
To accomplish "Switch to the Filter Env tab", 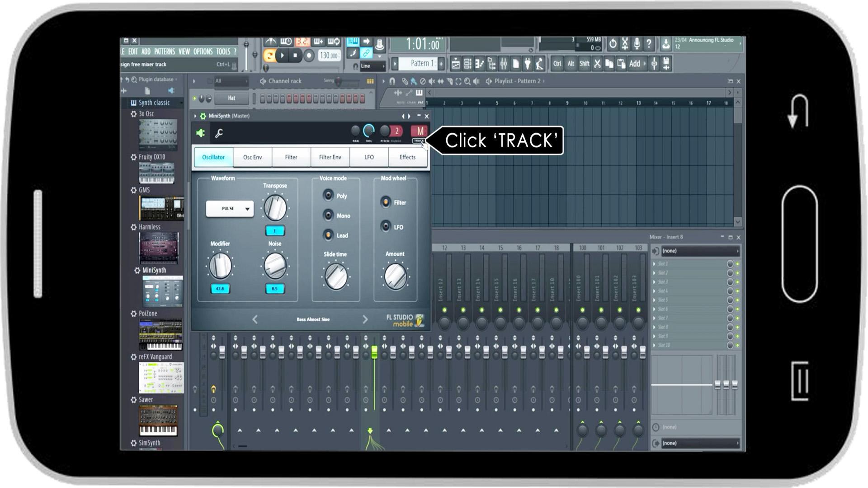I will [330, 157].
